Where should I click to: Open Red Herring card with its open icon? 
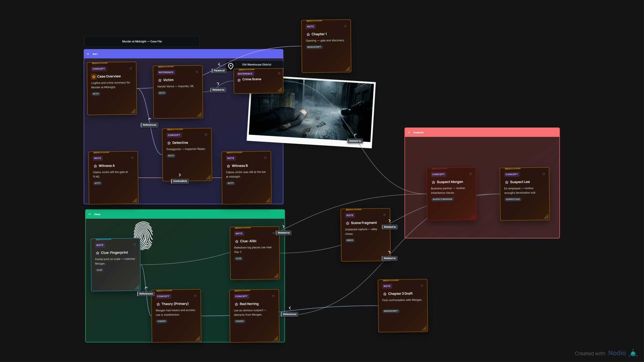(x=273, y=296)
